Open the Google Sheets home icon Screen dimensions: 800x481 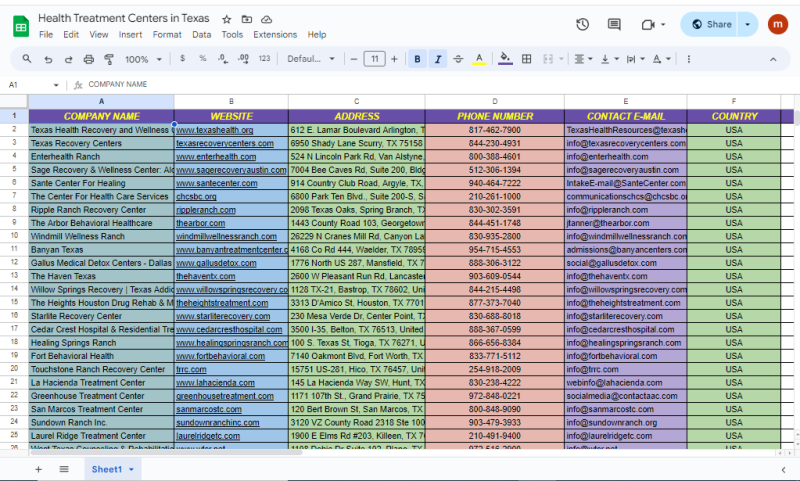[x=21, y=27]
